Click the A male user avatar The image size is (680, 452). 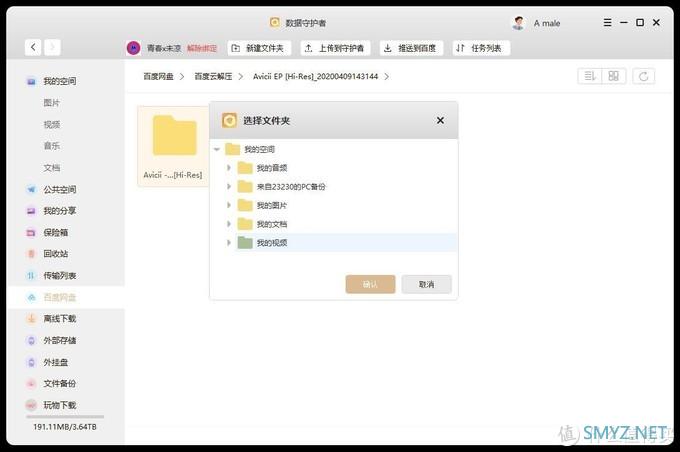pos(518,23)
